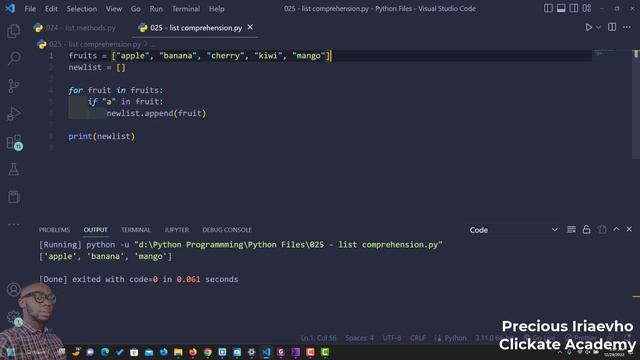Open the Run button dropdown arrow
The height and width of the screenshot is (360, 640).
click(598, 27)
